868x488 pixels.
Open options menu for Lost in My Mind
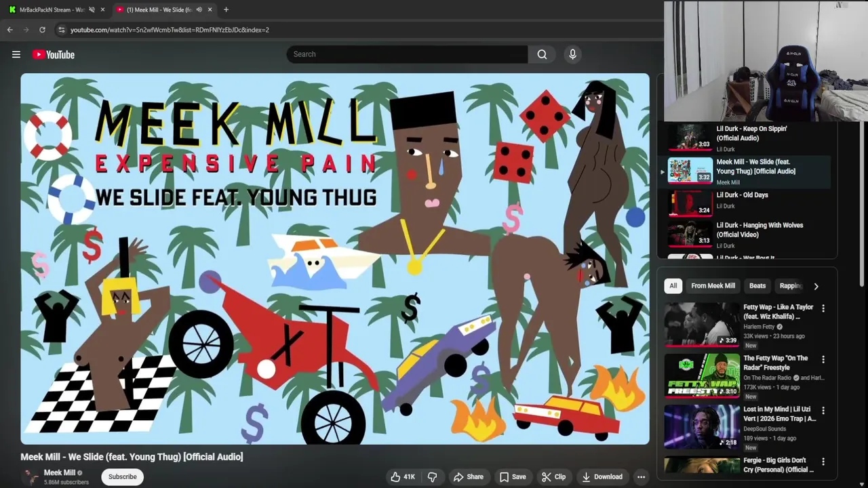tap(823, 411)
